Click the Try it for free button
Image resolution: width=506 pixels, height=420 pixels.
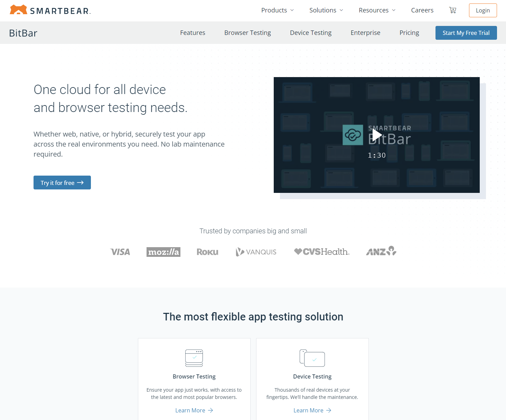[62, 183]
